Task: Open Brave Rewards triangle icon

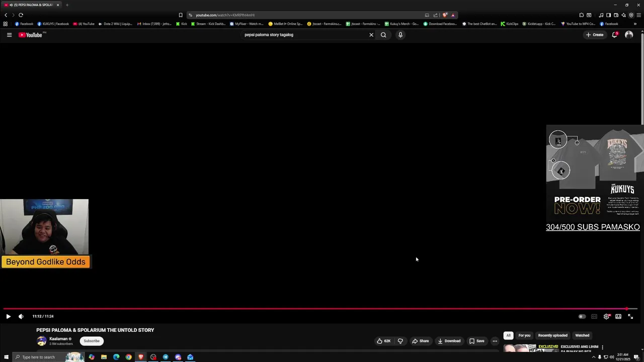Action: click(x=453, y=15)
